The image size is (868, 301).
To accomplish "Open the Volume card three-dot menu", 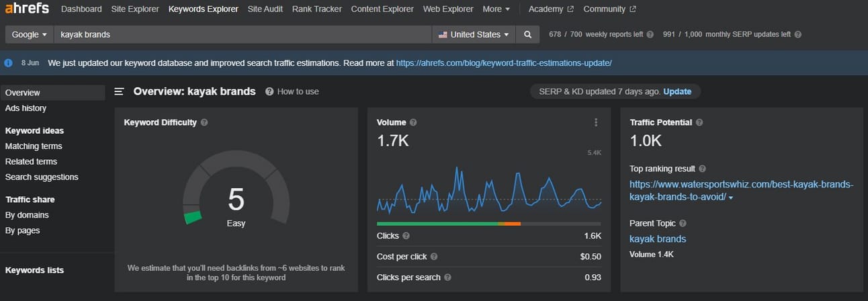I will 596,122.
